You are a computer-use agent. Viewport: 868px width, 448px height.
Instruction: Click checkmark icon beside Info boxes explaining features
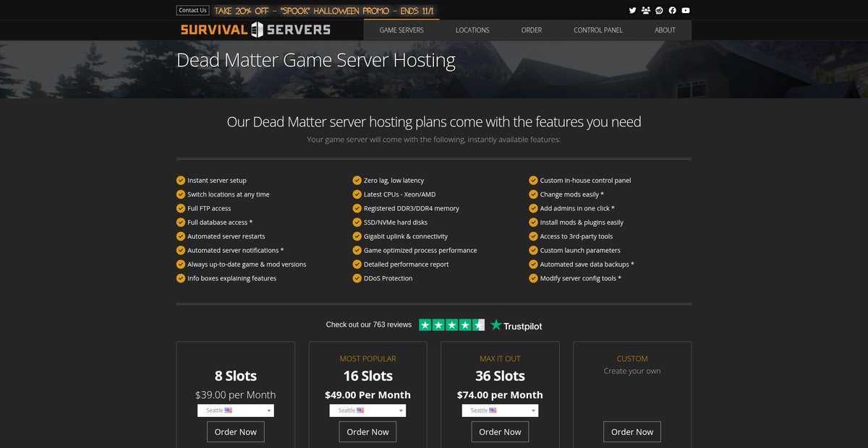[x=181, y=278]
